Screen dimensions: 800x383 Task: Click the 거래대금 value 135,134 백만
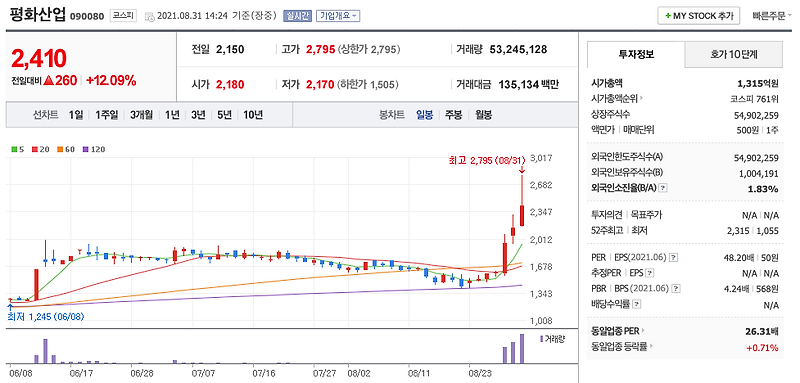(x=529, y=84)
